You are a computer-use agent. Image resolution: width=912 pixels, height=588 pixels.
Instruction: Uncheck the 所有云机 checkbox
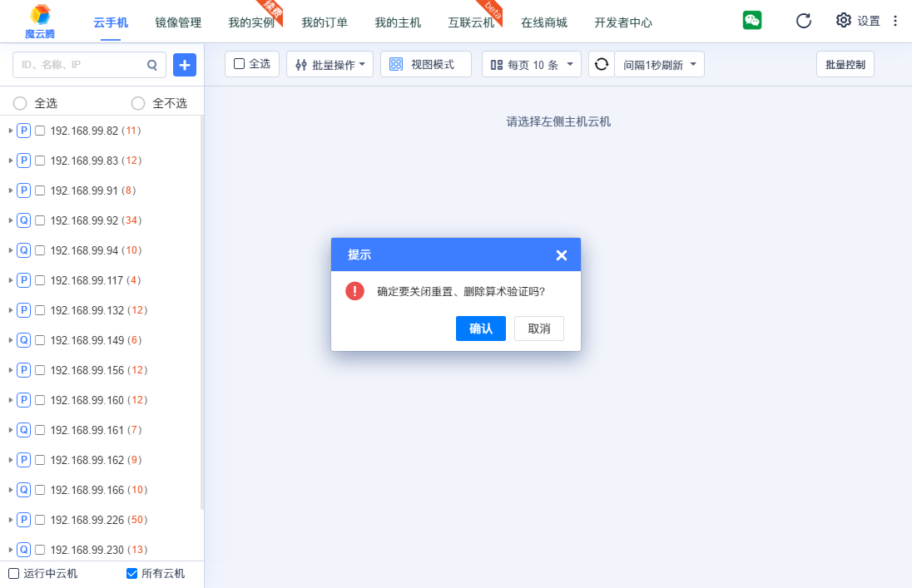[x=131, y=573]
